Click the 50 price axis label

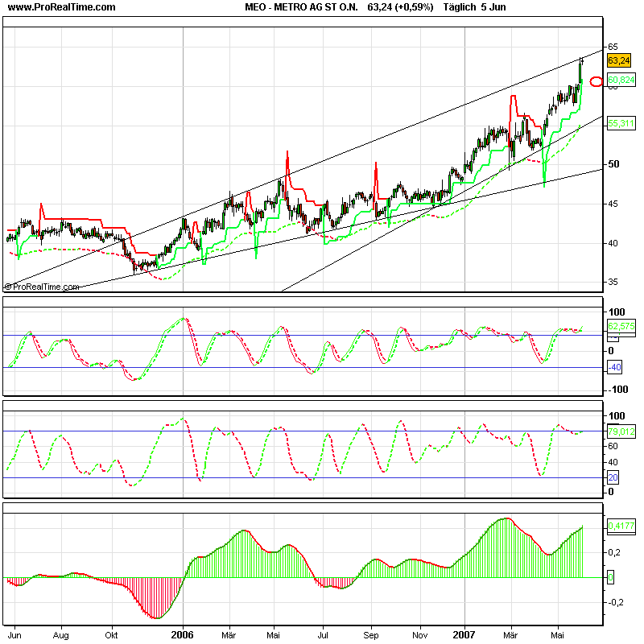coord(613,164)
